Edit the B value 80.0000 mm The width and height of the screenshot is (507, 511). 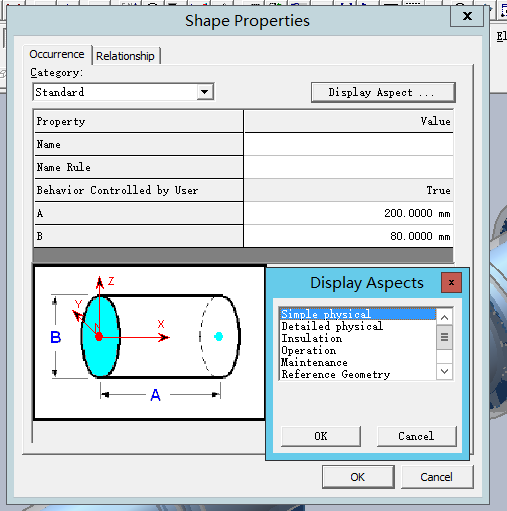click(349, 236)
